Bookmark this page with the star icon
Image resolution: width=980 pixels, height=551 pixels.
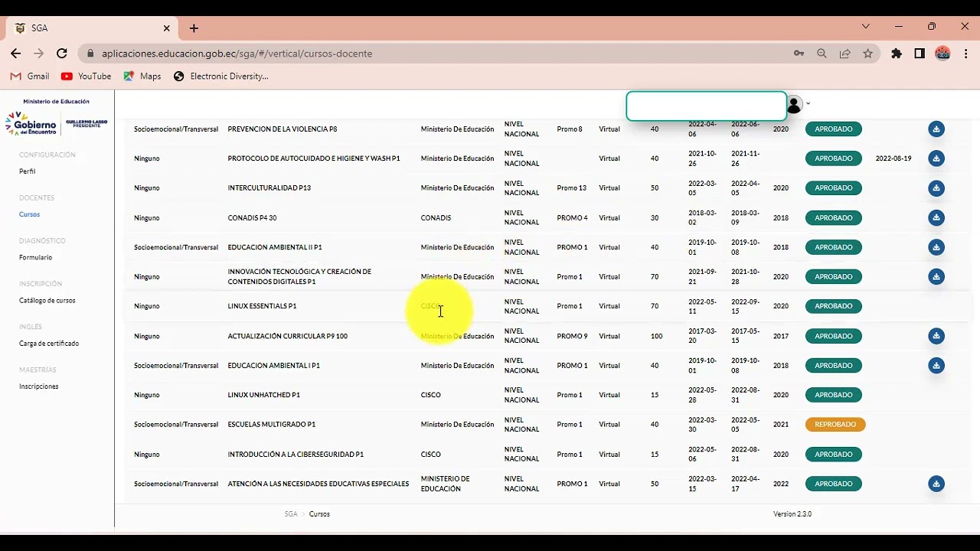(867, 54)
